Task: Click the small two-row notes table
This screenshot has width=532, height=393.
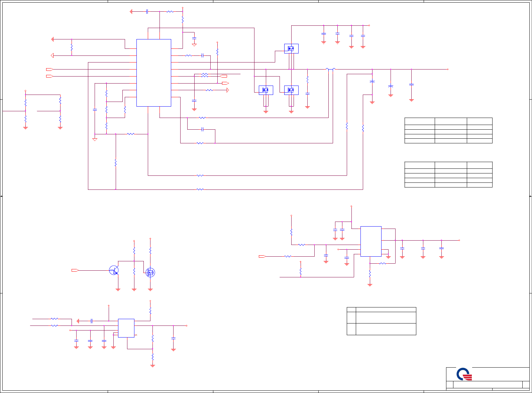Action: tap(382, 321)
